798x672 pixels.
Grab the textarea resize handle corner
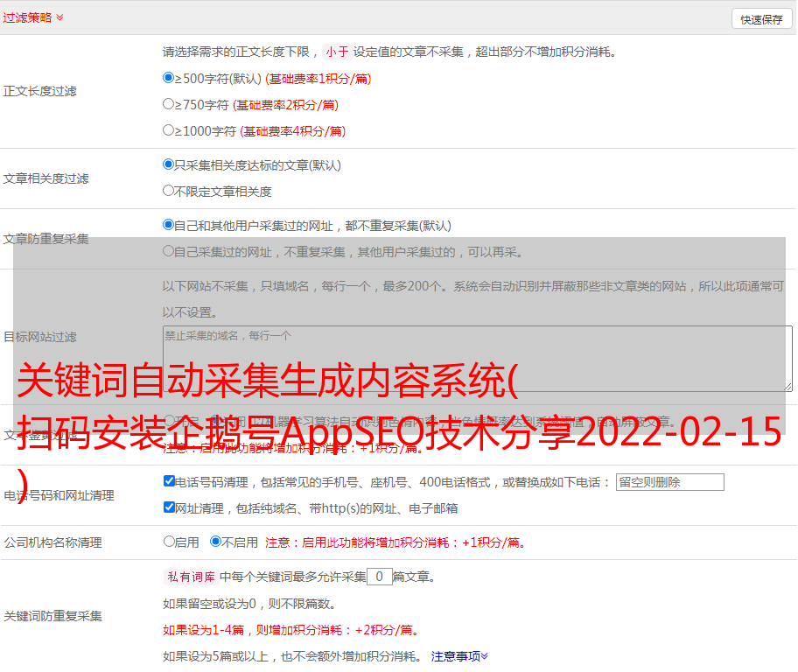(787, 387)
